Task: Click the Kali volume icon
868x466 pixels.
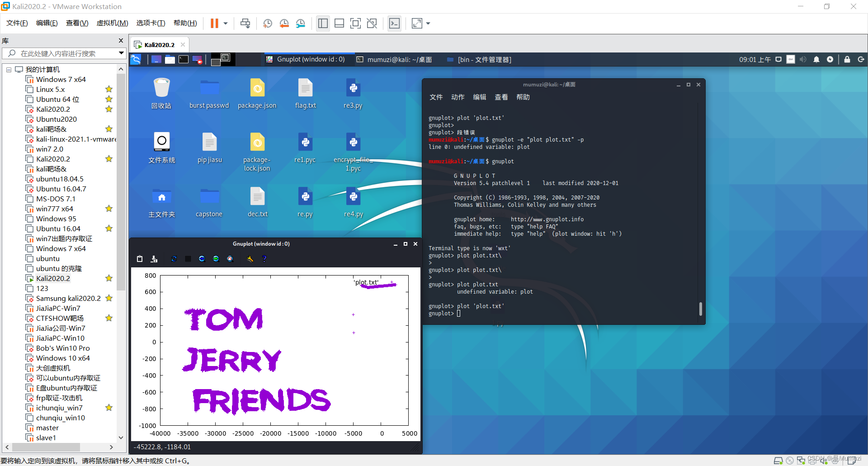Action: pyautogui.click(x=803, y=59)
